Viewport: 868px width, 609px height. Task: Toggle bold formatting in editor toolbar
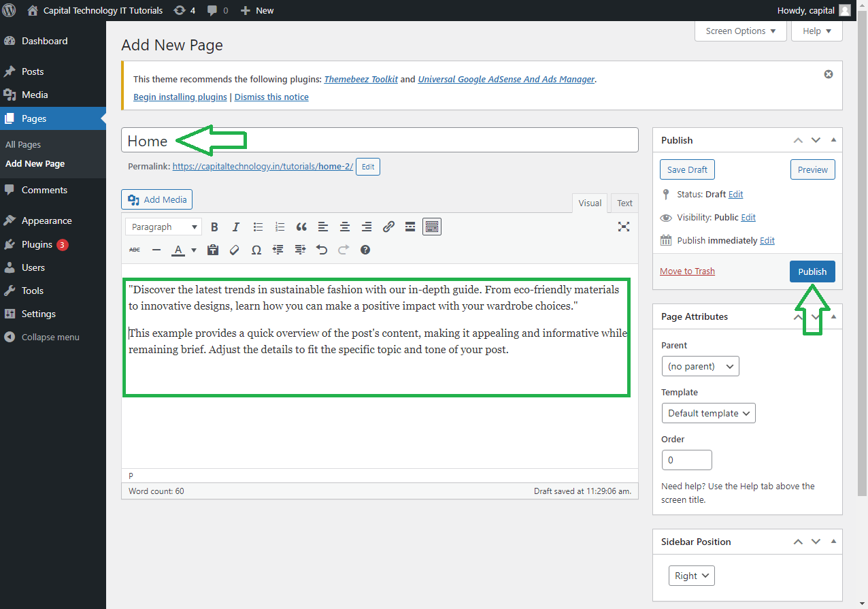[214, 227]
